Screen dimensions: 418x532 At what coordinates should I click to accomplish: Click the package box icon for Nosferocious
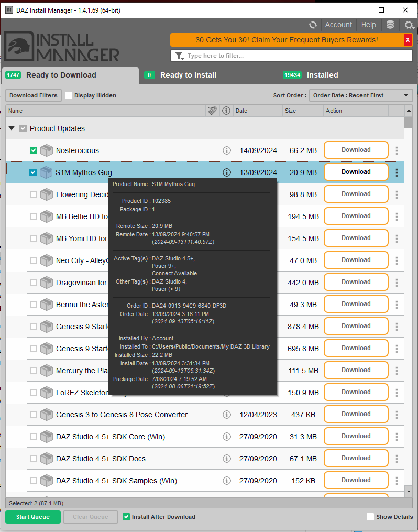point(47,150)
